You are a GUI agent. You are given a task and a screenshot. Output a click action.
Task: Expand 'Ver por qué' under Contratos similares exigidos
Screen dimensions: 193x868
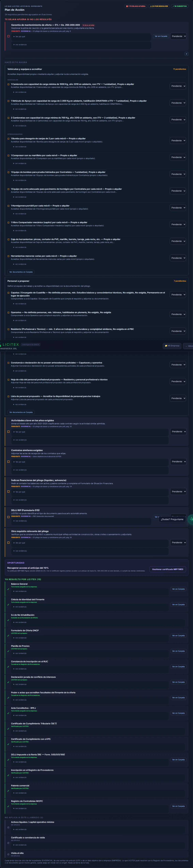[x=19, y=462]
